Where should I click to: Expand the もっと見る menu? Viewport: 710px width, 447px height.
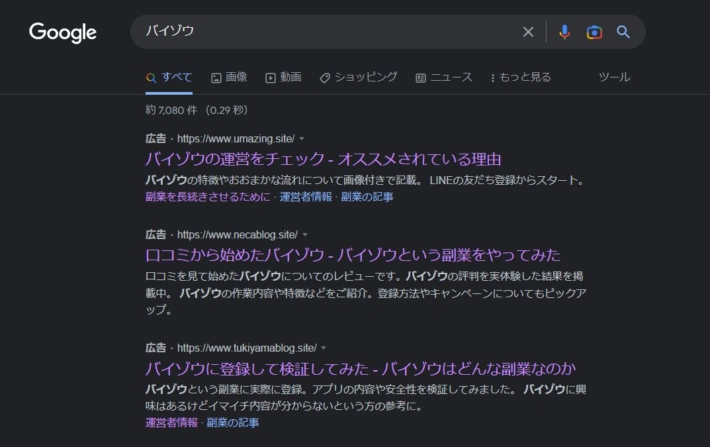click(521, 77)
